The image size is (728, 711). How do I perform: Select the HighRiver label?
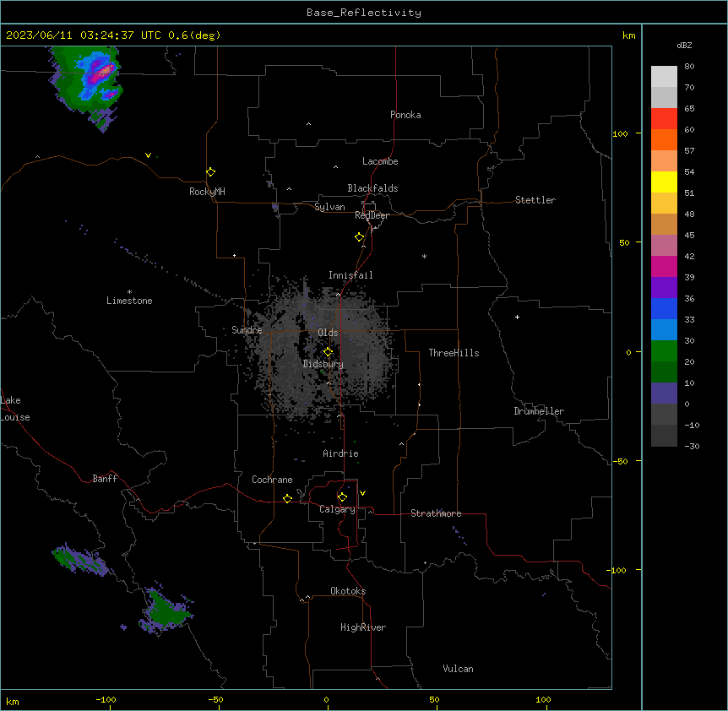pyautogui.click(x=363, y=627)
